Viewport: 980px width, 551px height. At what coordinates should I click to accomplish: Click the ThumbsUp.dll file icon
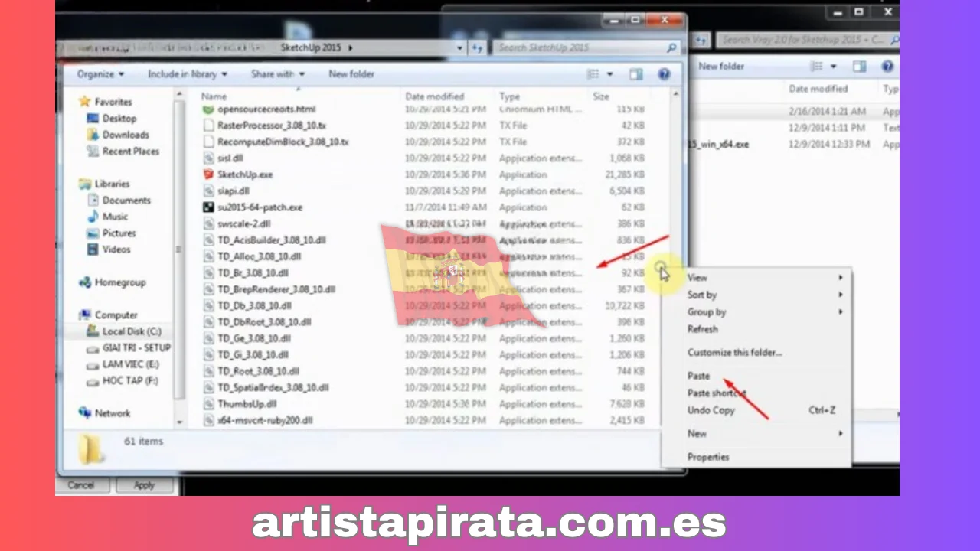[x=208, y=404]
